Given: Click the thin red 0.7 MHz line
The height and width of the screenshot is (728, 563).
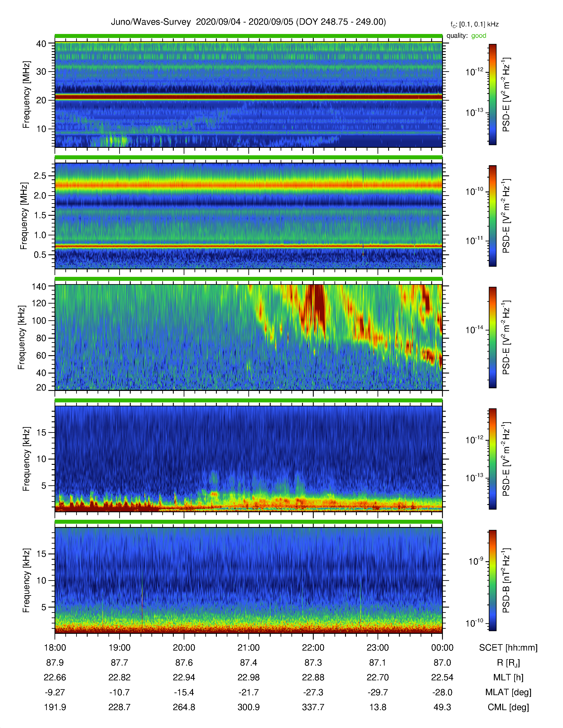Looking at the screenshot, I should (248, 246).
